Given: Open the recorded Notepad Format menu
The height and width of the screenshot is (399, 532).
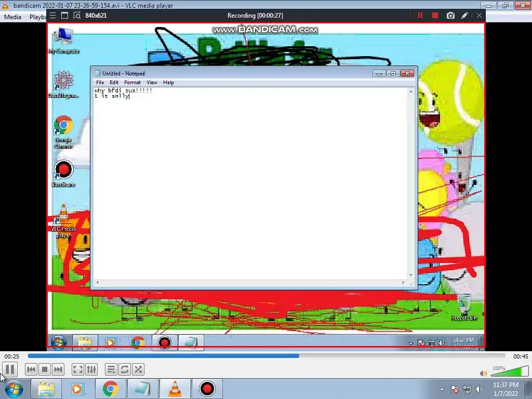Looking at the screenshot, I should [132, 83].
